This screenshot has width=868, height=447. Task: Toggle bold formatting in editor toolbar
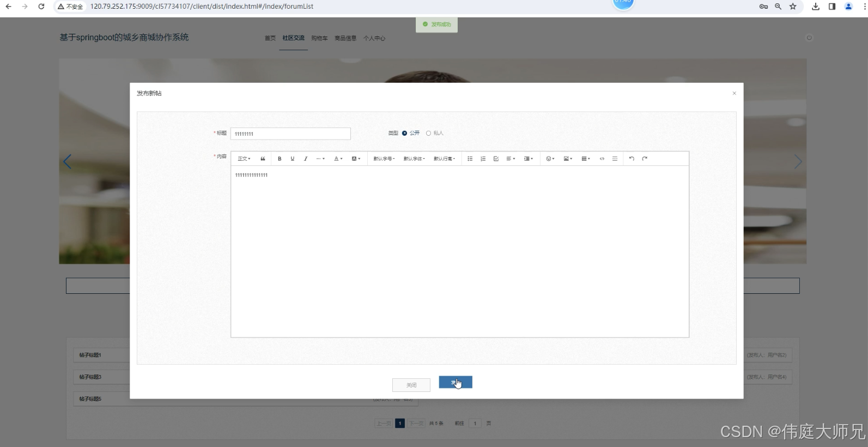click(280, 159)
